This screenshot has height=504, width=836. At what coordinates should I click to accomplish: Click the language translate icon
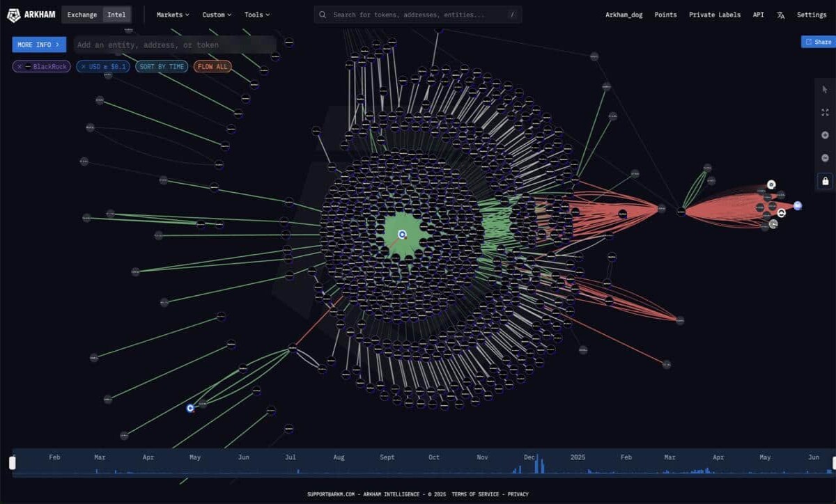pos(780,15)
